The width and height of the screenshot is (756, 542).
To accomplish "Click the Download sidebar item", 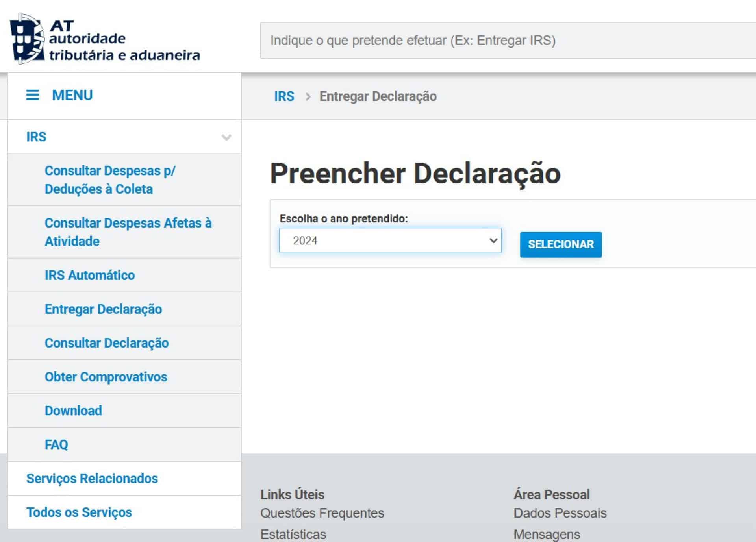I will [x=73, y=411].
